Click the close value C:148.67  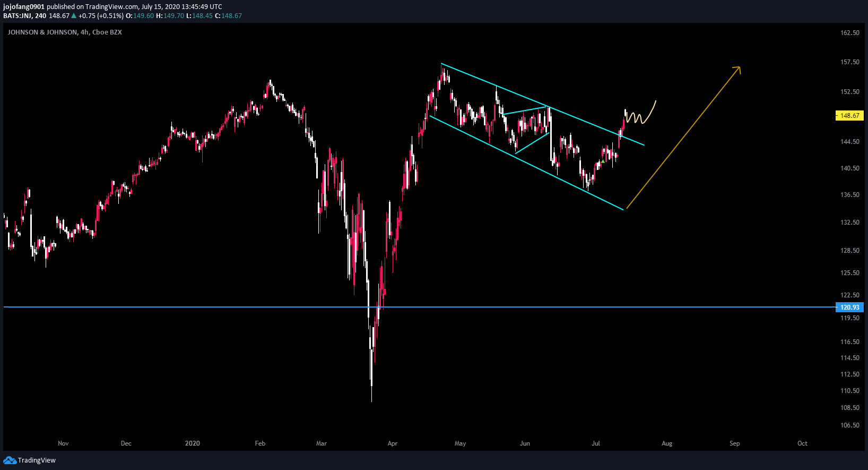click(x=228, y=16)
